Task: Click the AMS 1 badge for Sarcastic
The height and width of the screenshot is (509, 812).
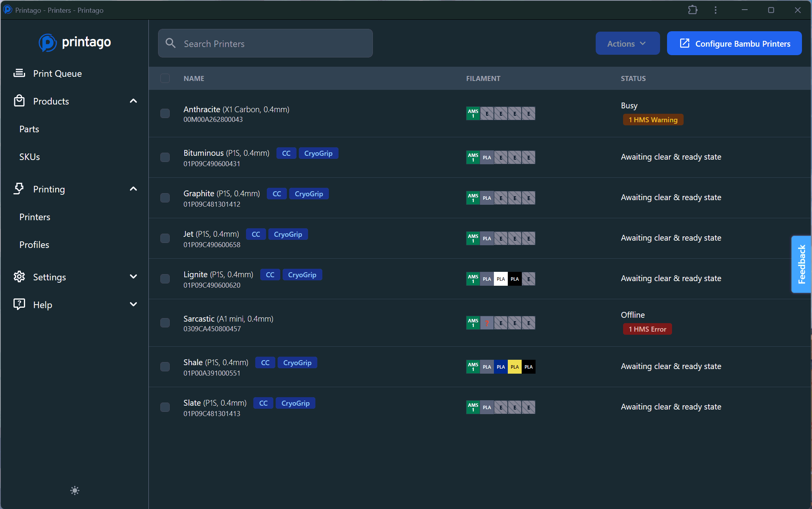Action: [473, 323]
